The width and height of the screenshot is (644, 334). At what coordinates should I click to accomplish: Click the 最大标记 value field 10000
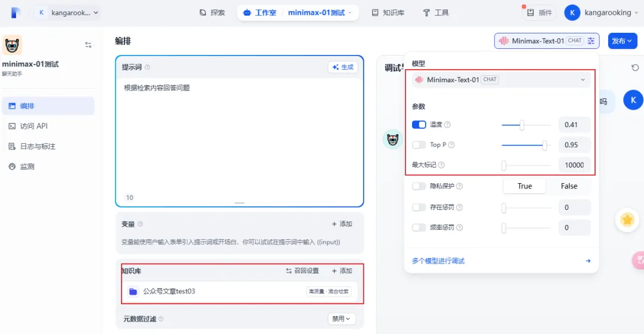point(575,165)
